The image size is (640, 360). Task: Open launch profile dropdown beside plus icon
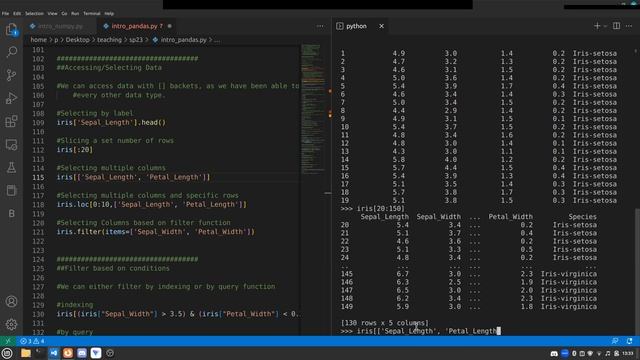pyautogui.click(x=605, y=26)
